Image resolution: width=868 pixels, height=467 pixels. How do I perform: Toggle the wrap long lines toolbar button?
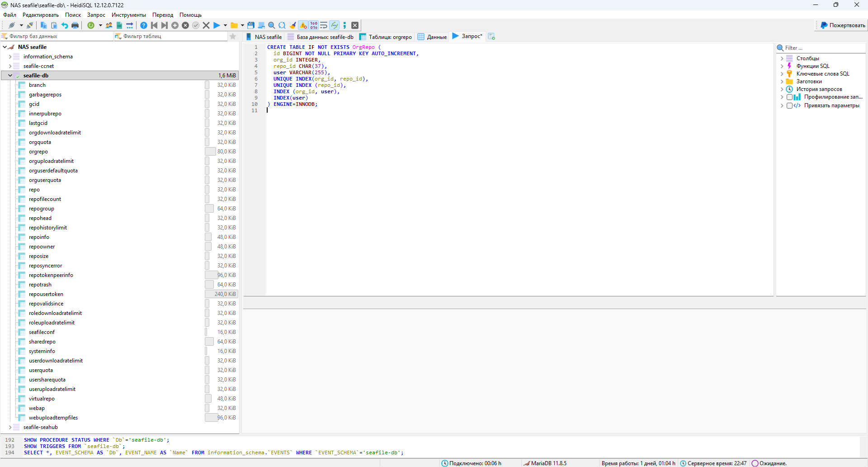(x=324, y=25)
